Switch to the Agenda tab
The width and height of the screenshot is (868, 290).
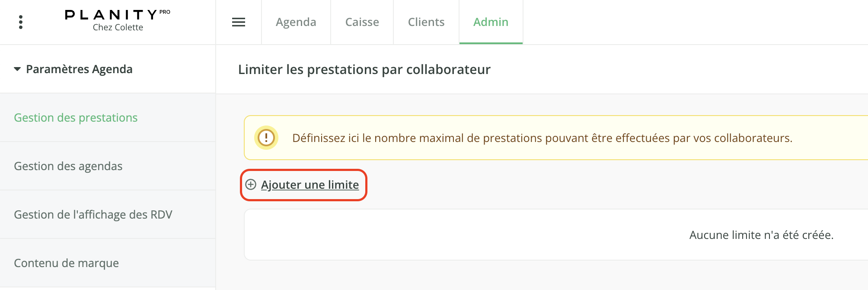coord(296,22)
